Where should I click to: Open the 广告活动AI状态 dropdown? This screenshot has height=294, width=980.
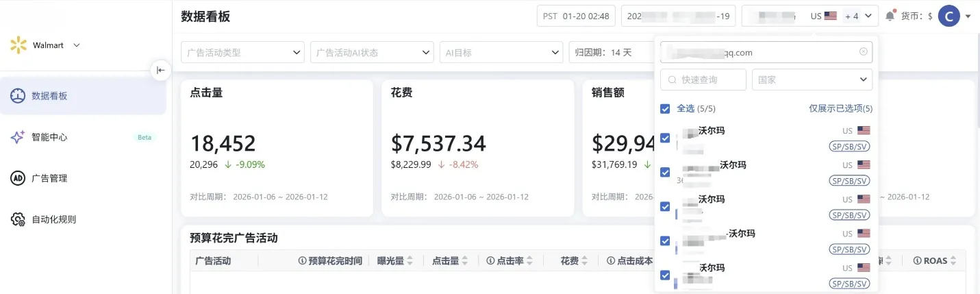coord(372,52)
